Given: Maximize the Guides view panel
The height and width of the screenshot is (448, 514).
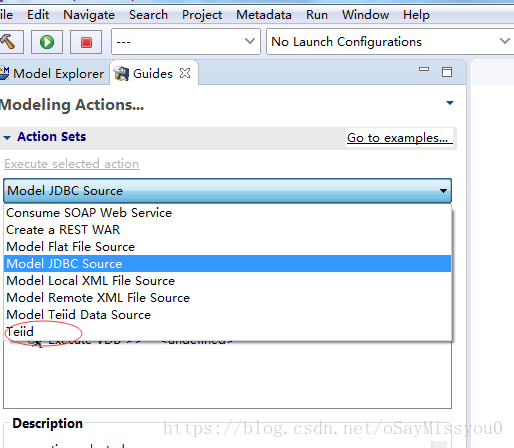Looking at the screenshot, I should (x=447, y=72).
